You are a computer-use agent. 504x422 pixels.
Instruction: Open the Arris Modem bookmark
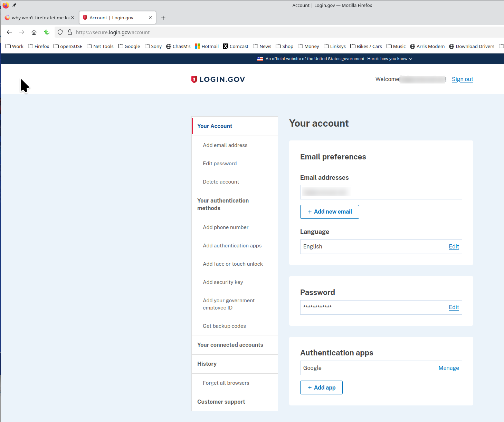click(x=427, y=46)
